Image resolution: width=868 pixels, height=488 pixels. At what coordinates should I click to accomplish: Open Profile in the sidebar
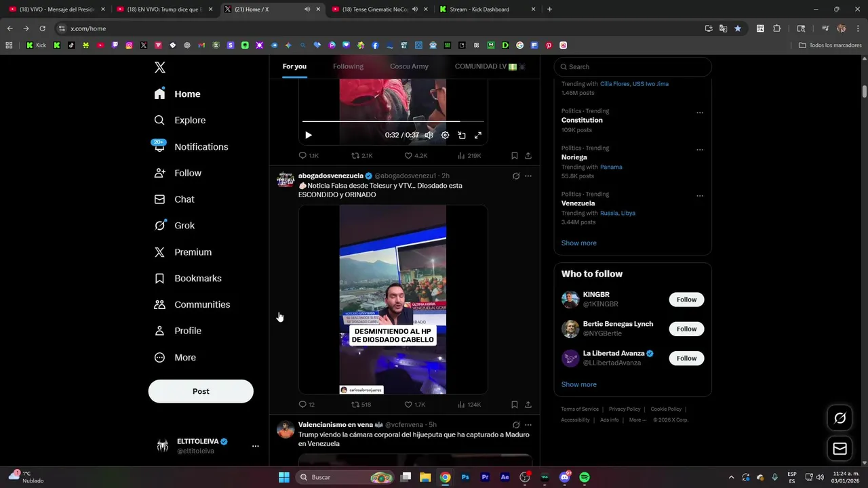click(x=178, y=331)
